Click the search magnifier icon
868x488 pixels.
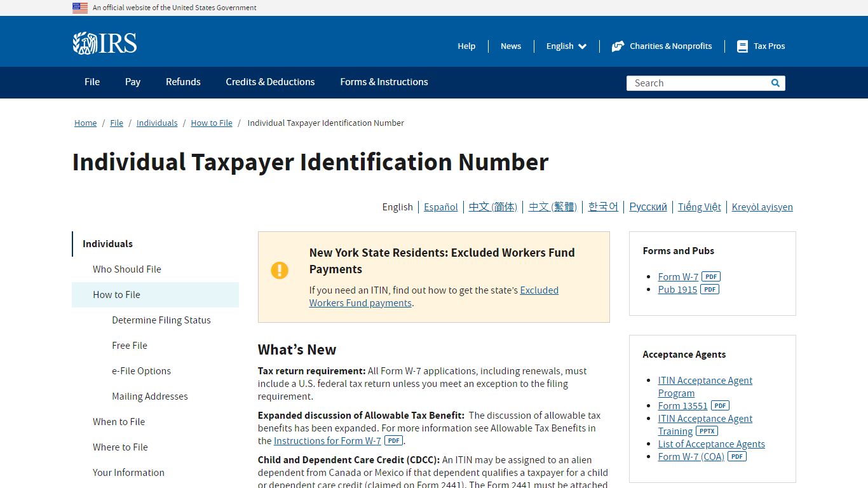tap(775, 83)
